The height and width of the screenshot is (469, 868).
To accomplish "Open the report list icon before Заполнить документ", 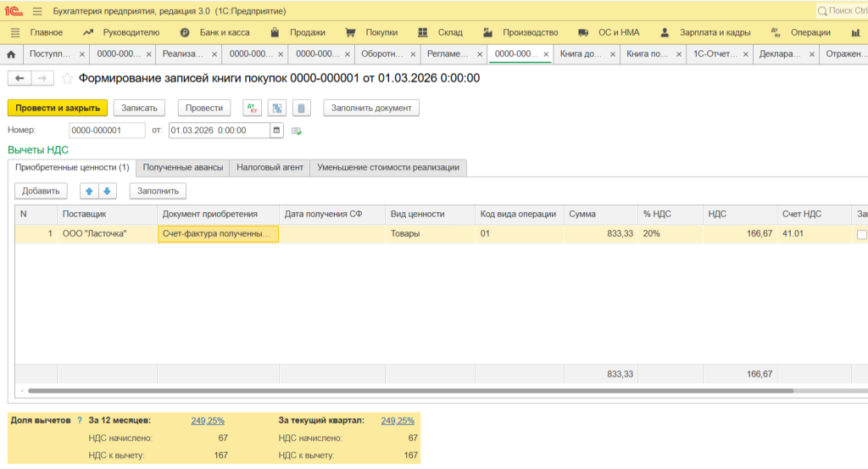I will coord(303,109).
